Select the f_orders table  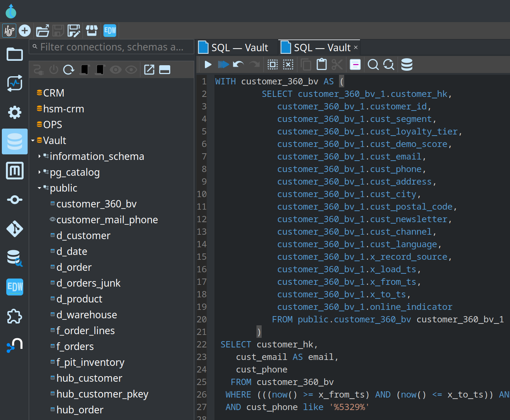[75, 346]
